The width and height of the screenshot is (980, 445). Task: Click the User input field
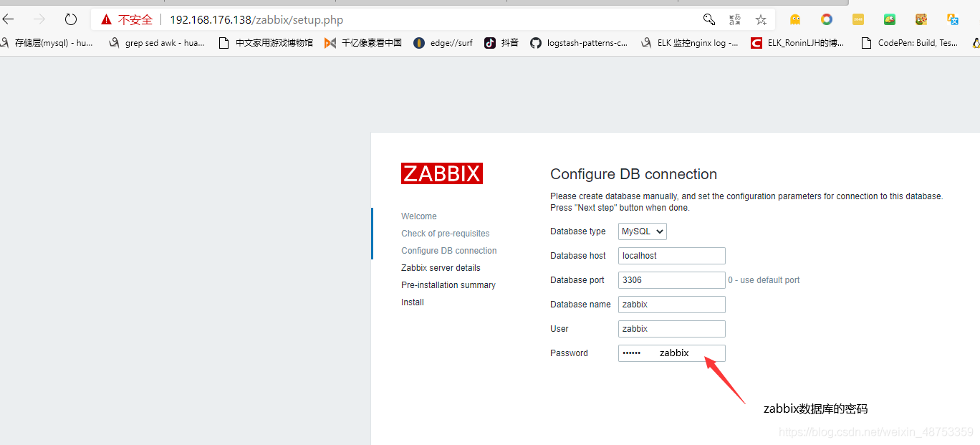pyautogui.click(x=672, y=329)
